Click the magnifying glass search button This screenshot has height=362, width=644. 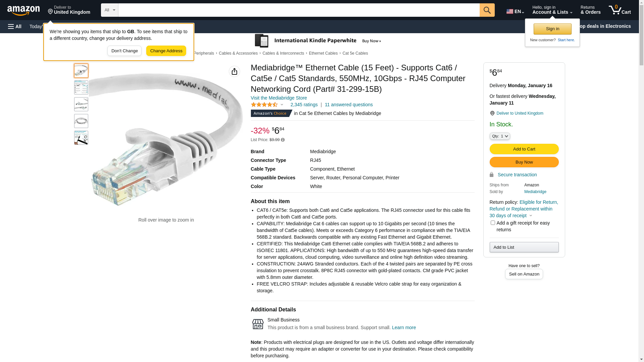[487, 10]
